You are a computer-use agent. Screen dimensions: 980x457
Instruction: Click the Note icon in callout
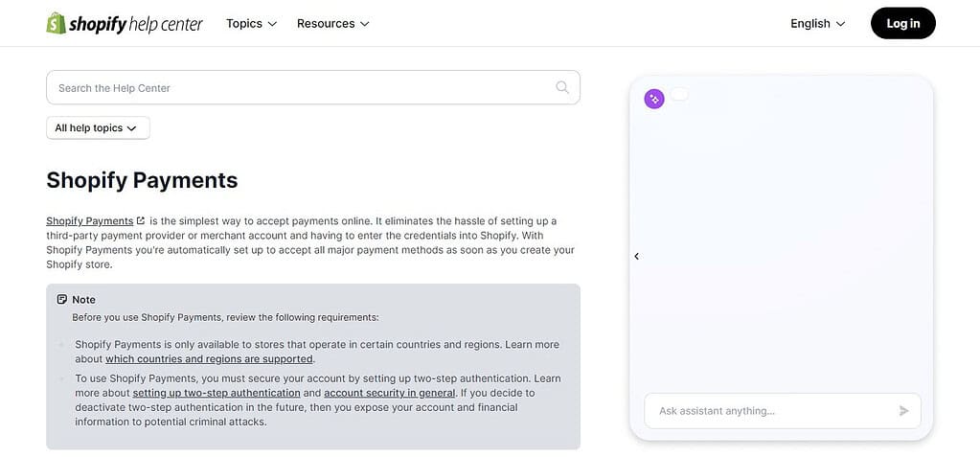(x=62, y=300)
